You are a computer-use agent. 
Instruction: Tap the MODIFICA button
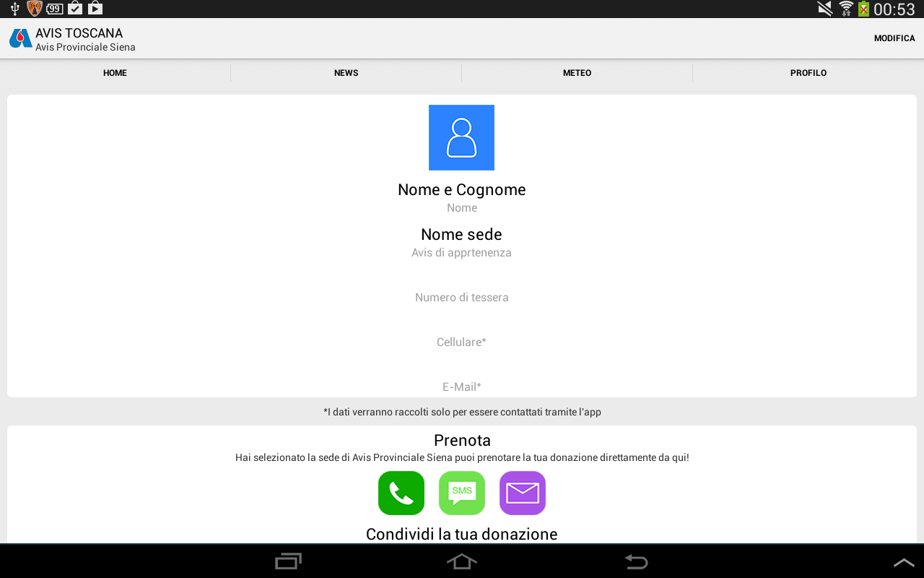coord(894,38)
